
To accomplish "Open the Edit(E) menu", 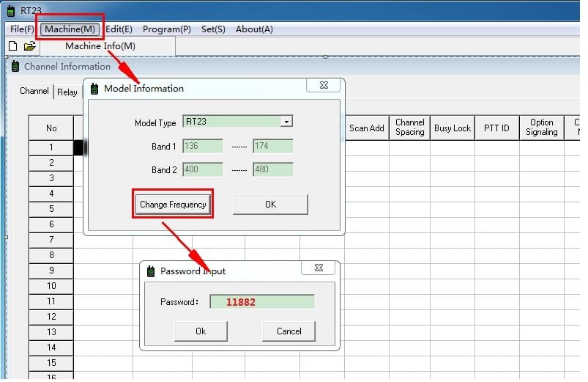I will pos(119,29).
